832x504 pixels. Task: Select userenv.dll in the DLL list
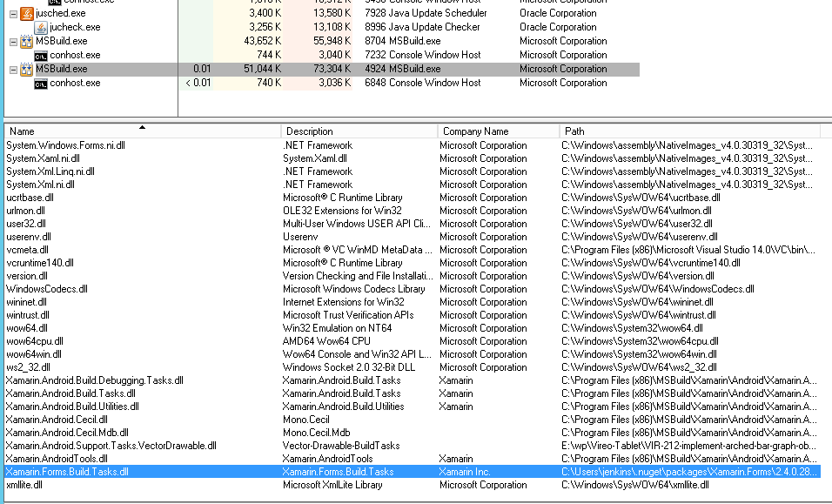pos(29,237)
